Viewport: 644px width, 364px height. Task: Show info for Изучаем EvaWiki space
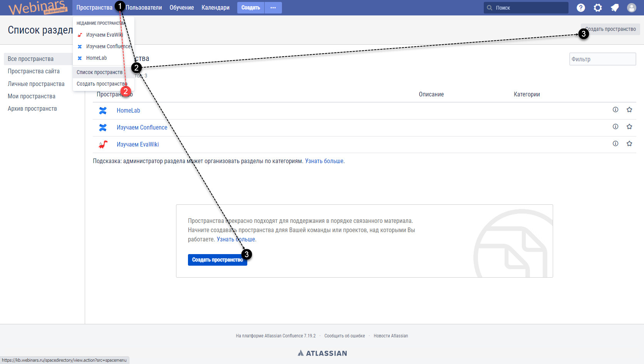pos(615,144)
